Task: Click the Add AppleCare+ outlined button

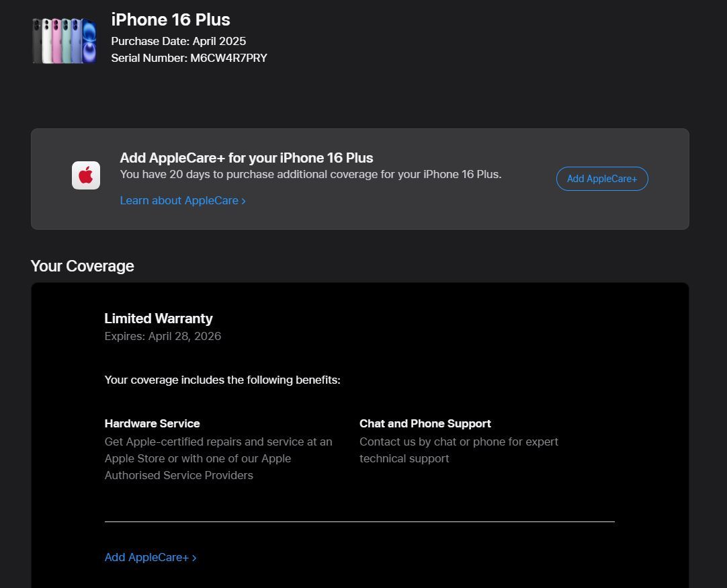Action: coord(602,179)
